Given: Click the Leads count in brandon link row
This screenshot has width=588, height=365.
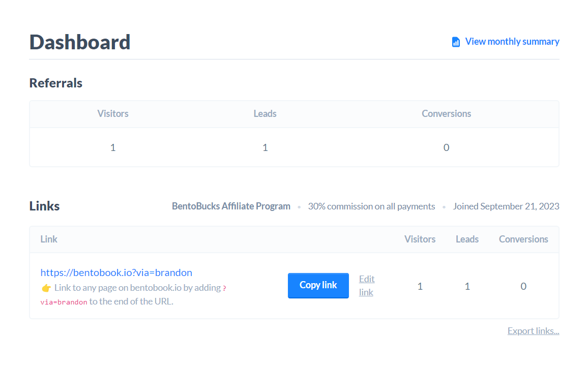Looking at the screenshot, I should point(467,286).
